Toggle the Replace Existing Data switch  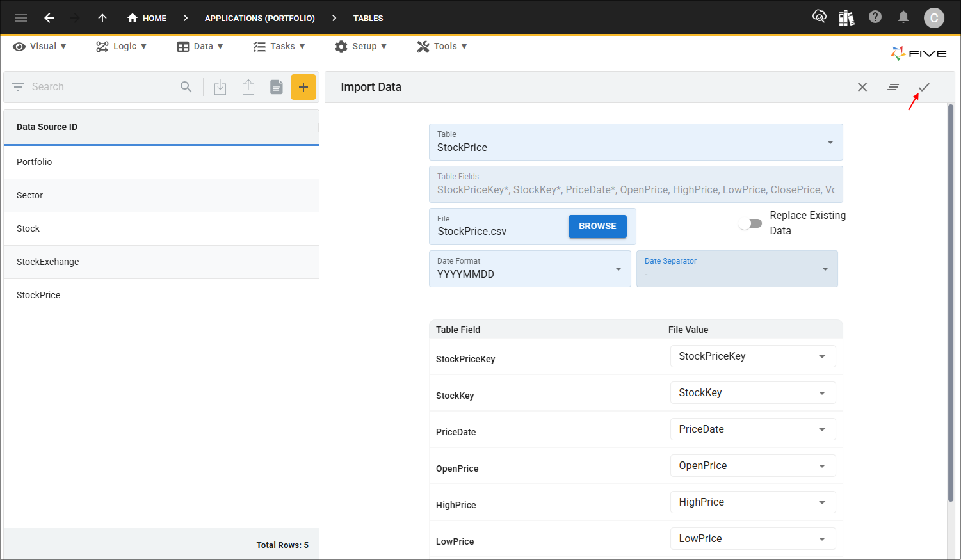pyautogui.click(x=750, y=223)
